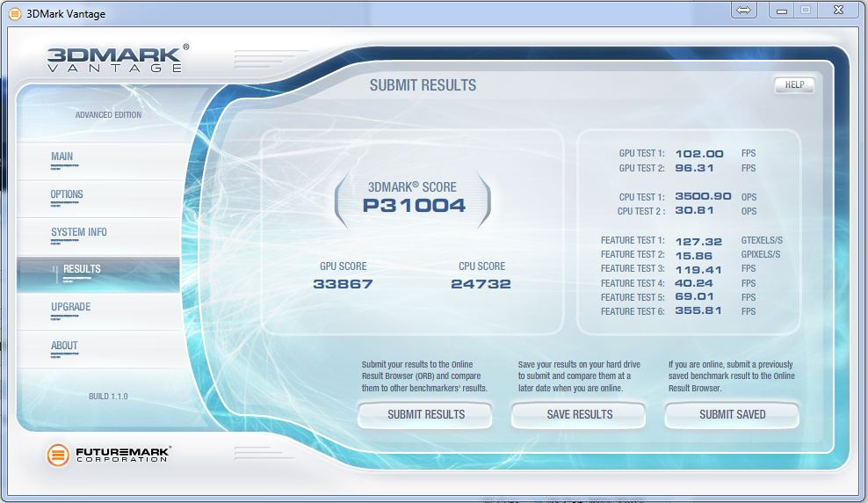Click the Submit Results button

pyautogui.click(x=425, y=415)
